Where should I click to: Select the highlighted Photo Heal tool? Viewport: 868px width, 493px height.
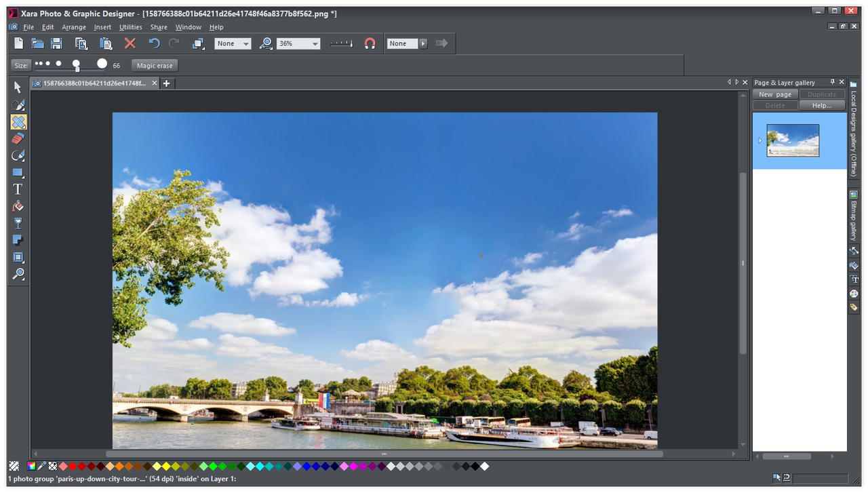(x=18, y=122)
